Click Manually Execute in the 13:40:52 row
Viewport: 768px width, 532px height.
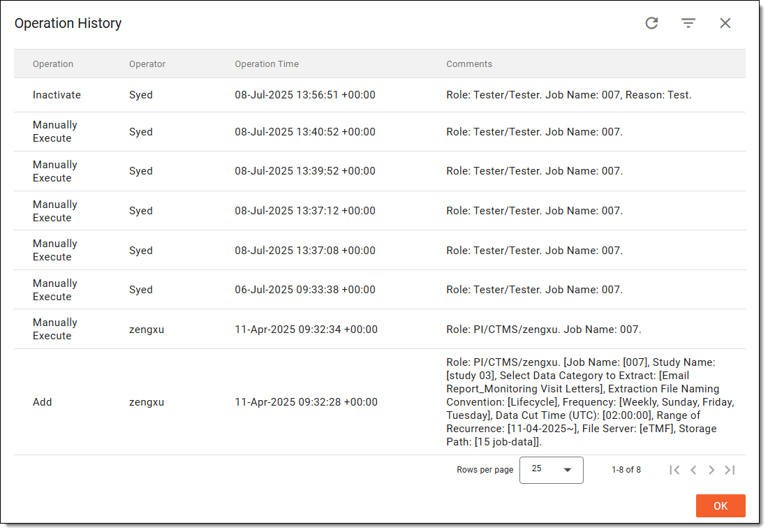55,132
